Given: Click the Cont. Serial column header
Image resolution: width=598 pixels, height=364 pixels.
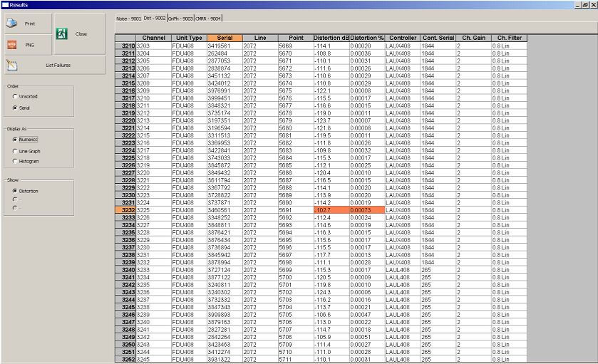Looking at the screenshot, I should coord(438,38).
